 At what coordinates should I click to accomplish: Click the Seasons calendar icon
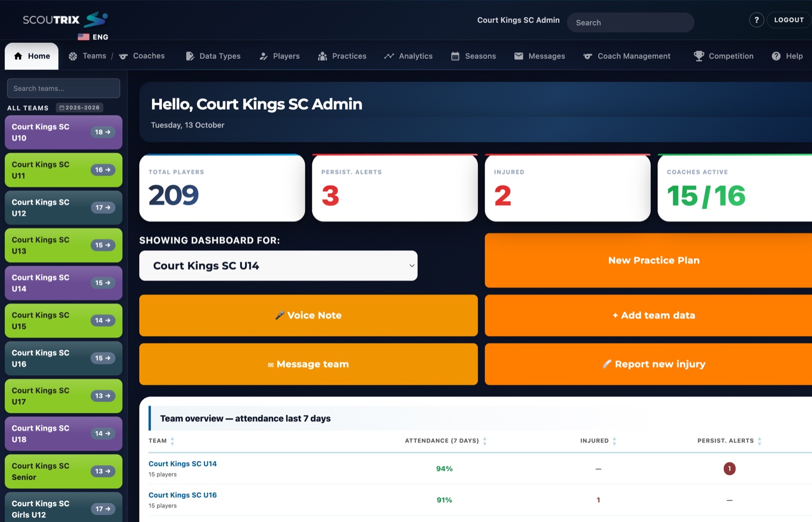coord(455,56)
